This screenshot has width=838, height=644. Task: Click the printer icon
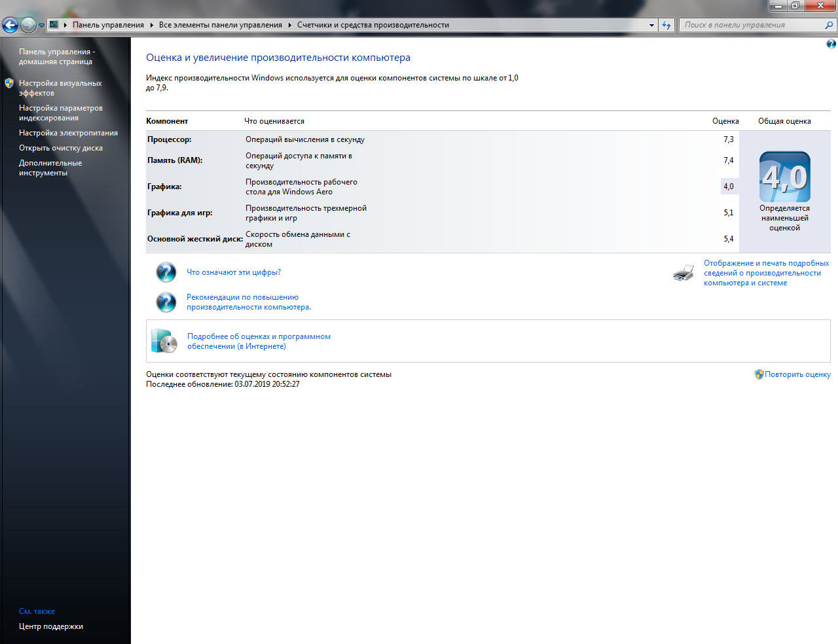coord(683,272)
